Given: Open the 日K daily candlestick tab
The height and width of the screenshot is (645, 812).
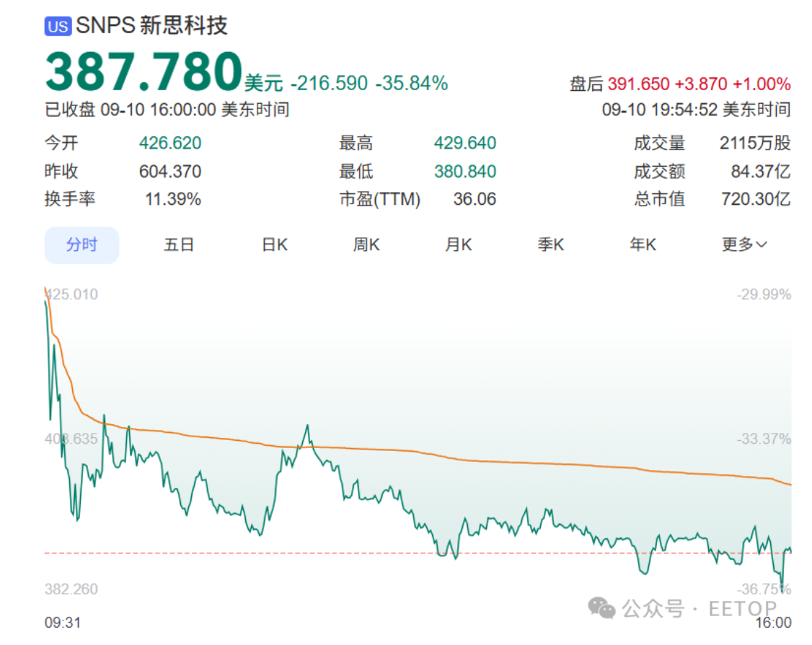Looking at the screenshot, I should click(274, 245).
